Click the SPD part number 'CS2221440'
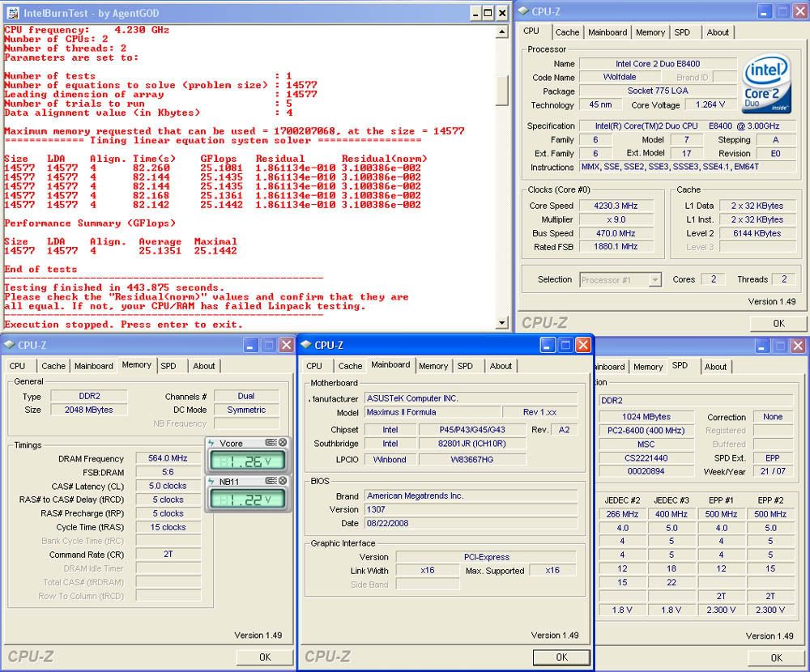810x672 pixels. [x=646, y=457]
